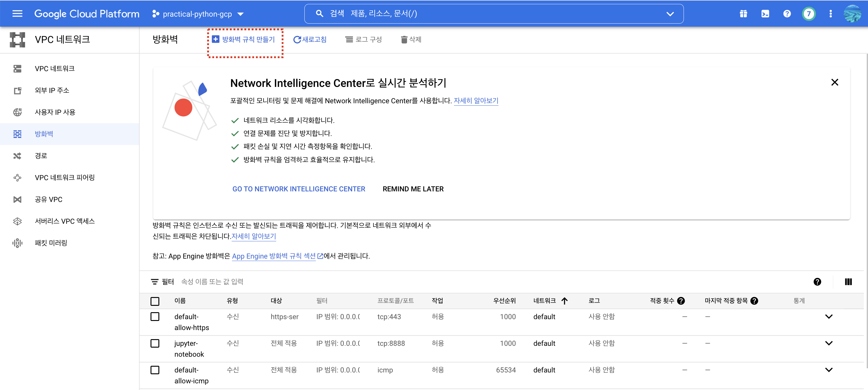Sort by the 네트워크 column arrow
Screen dimensions: 868x390
coord(565,301)
